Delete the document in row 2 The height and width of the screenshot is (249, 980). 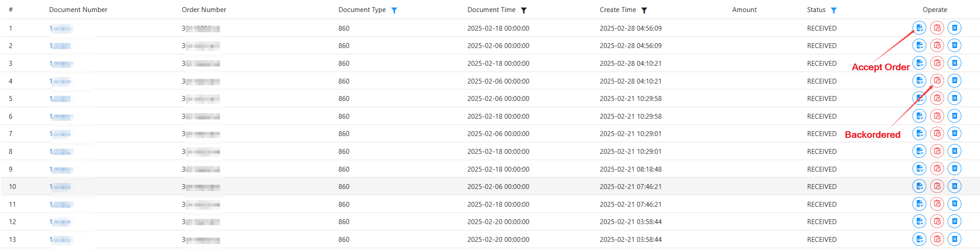tap(954, 45)
